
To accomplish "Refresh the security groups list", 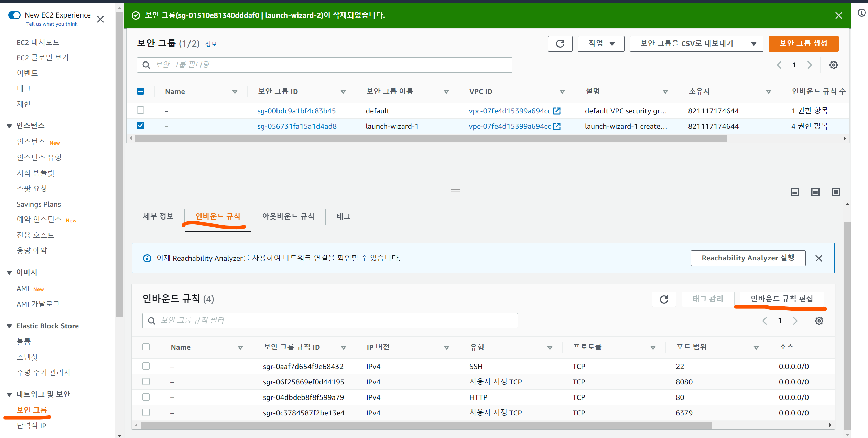I will tap(560, 44).
